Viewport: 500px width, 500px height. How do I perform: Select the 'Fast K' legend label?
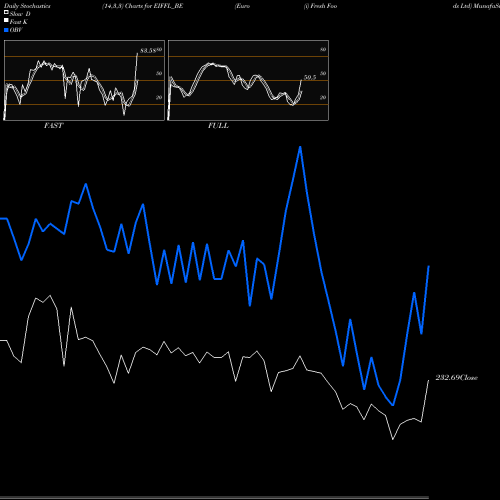coord(19,22)
